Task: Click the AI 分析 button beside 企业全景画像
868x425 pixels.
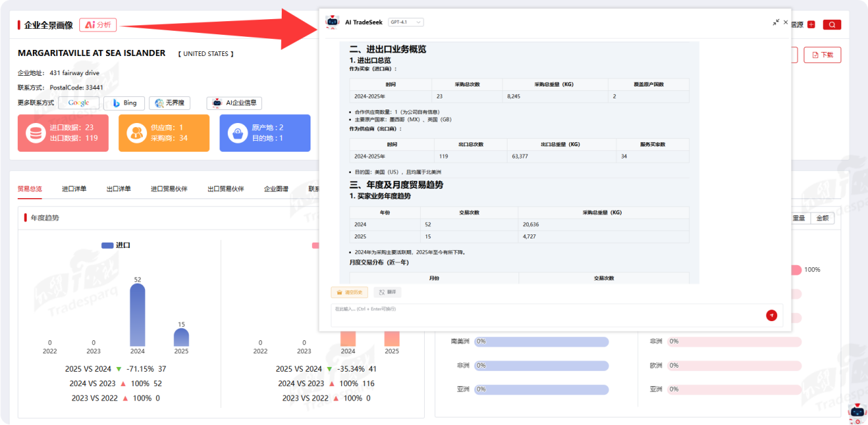Action: [x=98, y=25]
